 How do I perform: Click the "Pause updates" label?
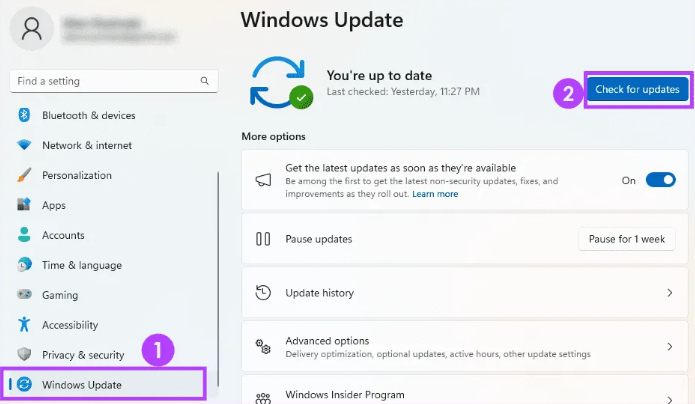pyautogui.click(x=319, y=239)
